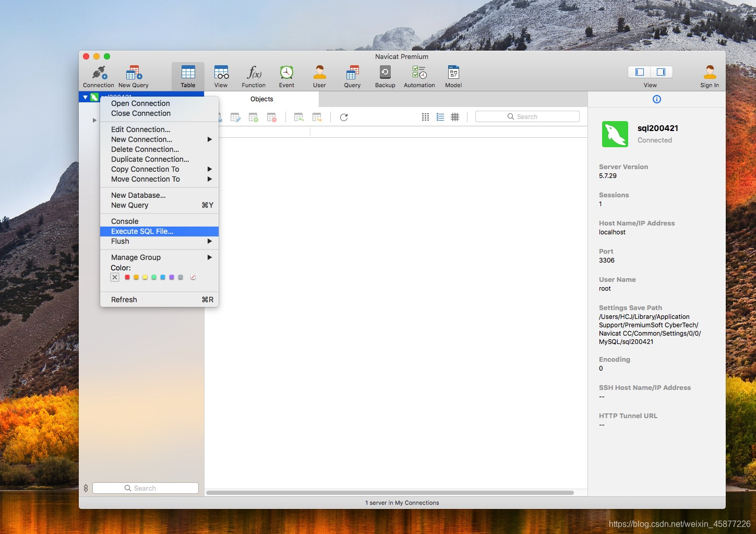The width and height of the screenshot is (756, 534).
Task: Choose Close Connection from context menu
Action: pos(159,113)
